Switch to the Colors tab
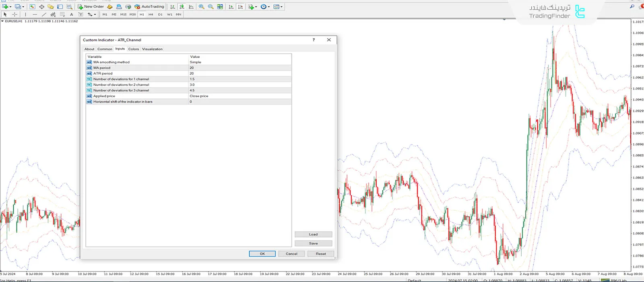 click(133, 49)
